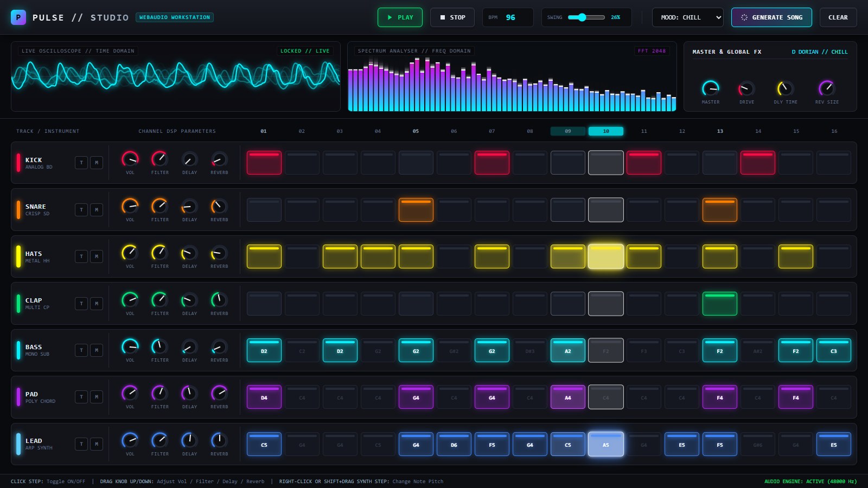
Task: Click the GENERATE SONG button
Action: click(771, 17)
